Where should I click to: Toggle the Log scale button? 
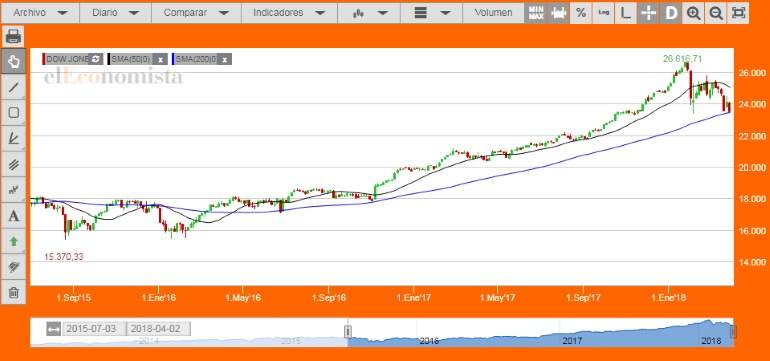click(x=604, y=13)
